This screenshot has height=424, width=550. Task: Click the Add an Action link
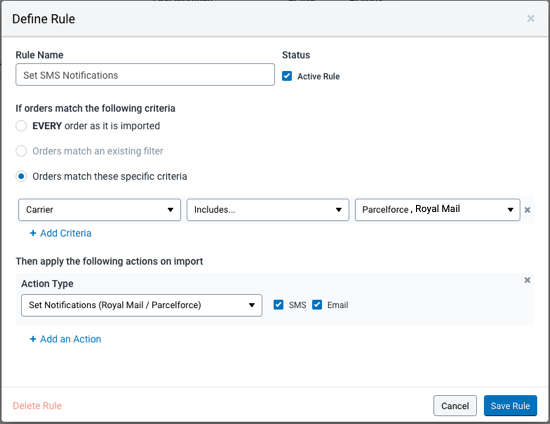pos(66,339)
